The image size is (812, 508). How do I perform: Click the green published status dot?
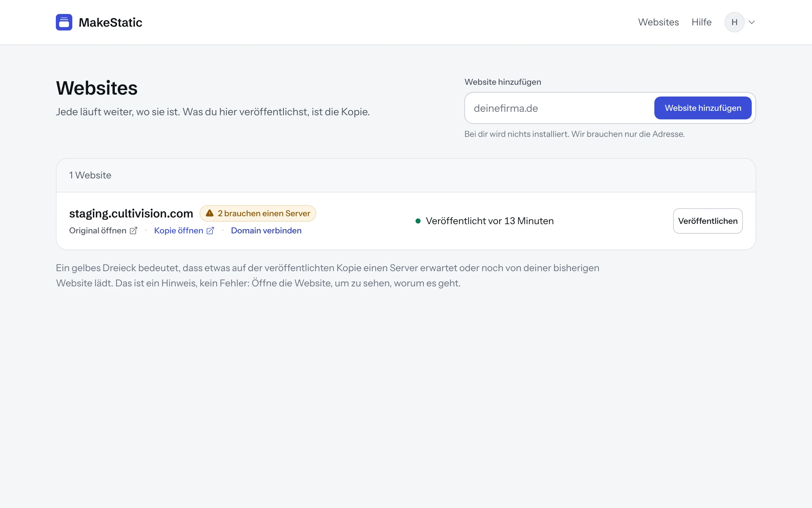418,221
